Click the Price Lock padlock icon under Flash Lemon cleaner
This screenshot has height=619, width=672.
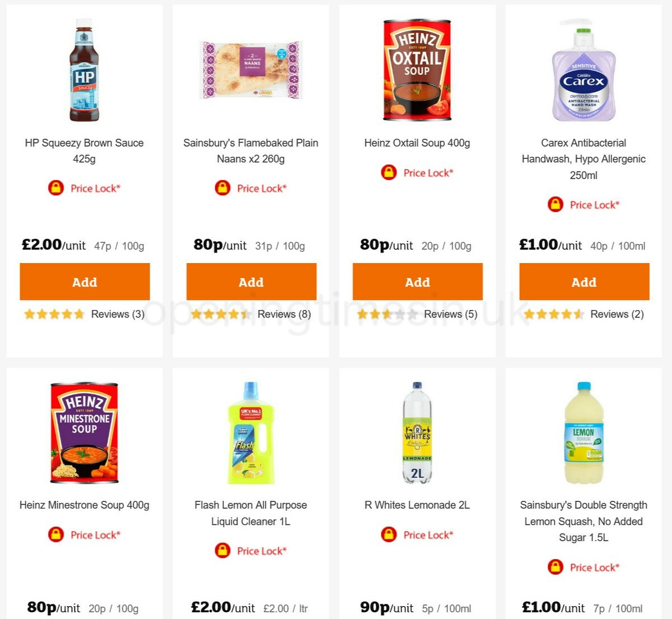click(x=222, y=551)
